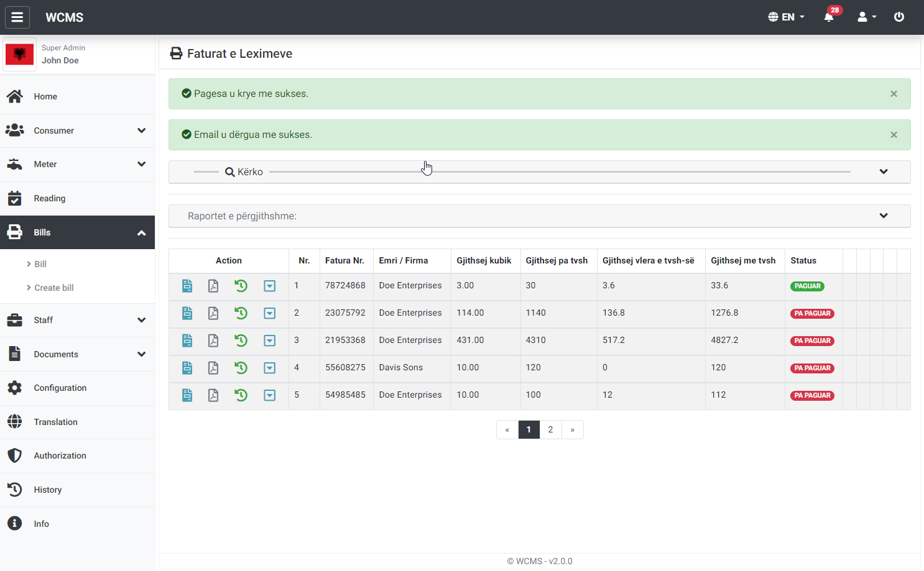Download PDF for bill 78724868
This screenshot has width=924, height=571.
(x=213, y=286)
